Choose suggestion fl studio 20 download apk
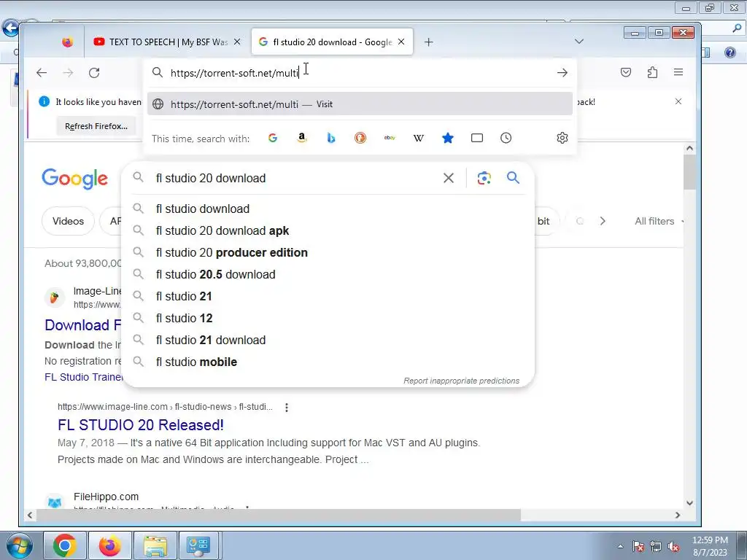This screenshot has height=560, width=747. [328, 230]
